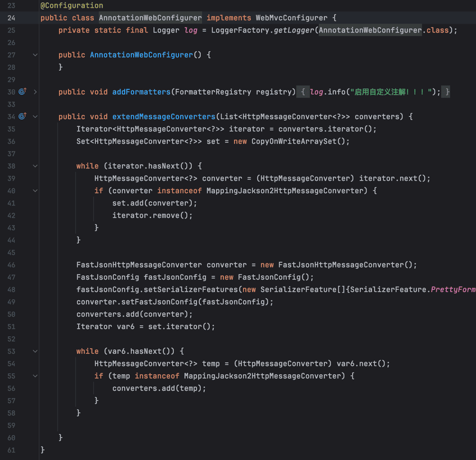Click iterator.next() on line 39
Image resolution: width=476 pixels, height=460 pixels.
(x=393, y=179)
